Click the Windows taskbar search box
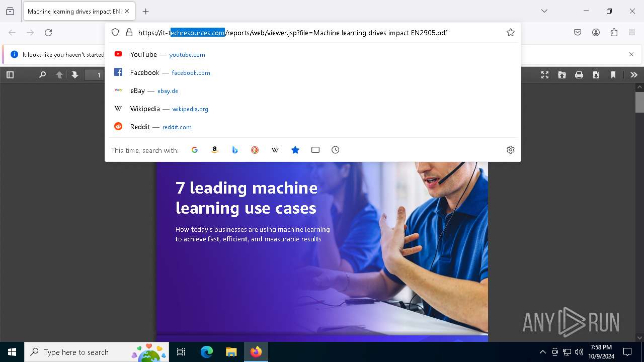The width and height of the screenshot is (644, 362). [x=97, y=352]
